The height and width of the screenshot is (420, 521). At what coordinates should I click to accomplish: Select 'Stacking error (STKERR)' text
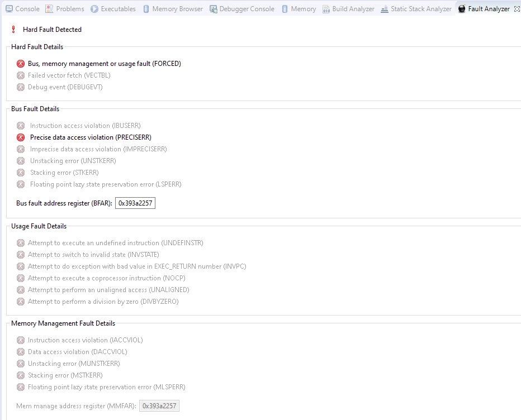[x=64, y=173]
